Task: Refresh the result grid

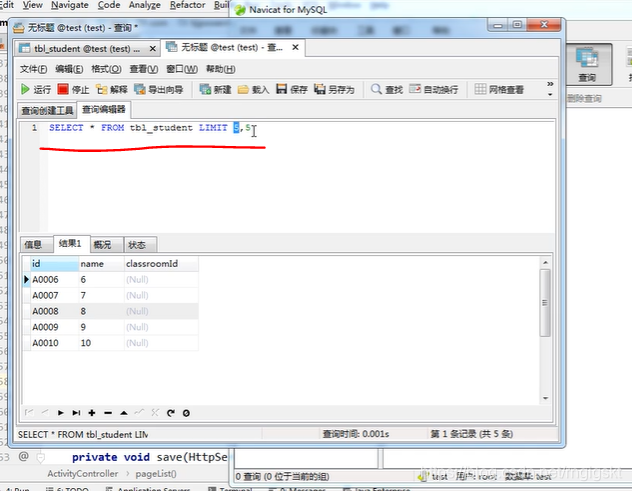Action: (x=171, y=412)
